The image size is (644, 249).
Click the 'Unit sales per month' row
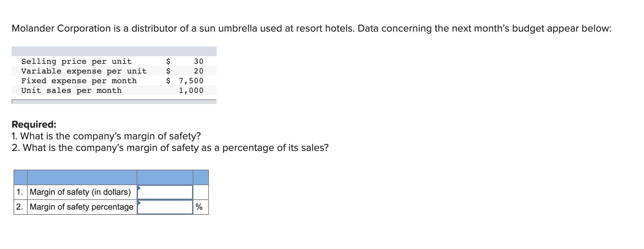point(72,90)
